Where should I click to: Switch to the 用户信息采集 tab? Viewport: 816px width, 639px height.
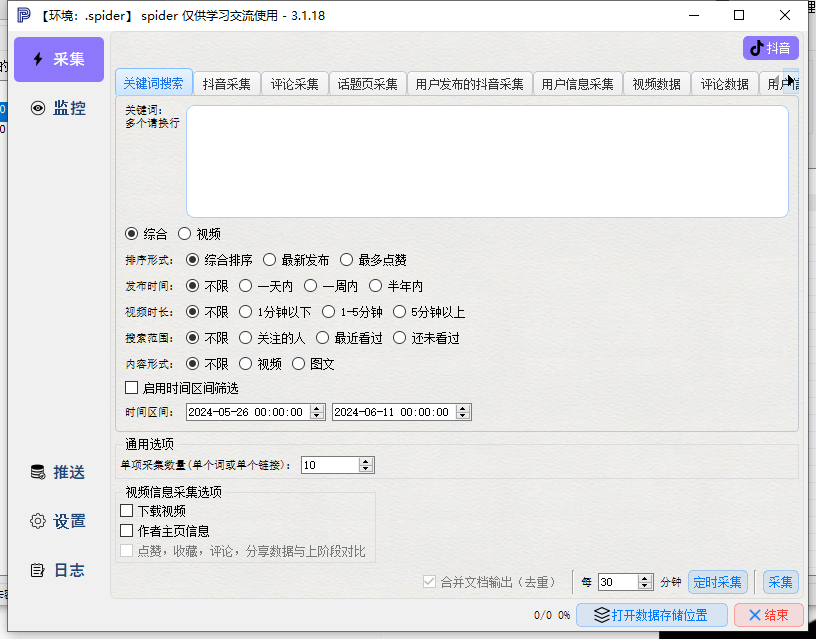coord(578,84)
